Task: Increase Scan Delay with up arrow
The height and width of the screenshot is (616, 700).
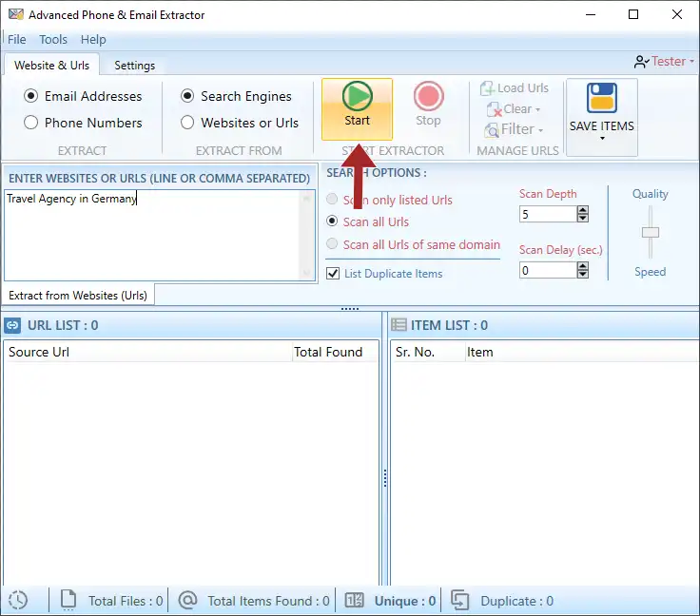Action: point(583,266)
